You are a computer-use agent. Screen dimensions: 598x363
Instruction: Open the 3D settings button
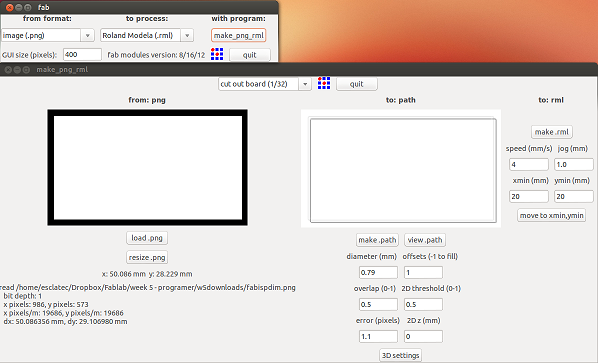400,355
